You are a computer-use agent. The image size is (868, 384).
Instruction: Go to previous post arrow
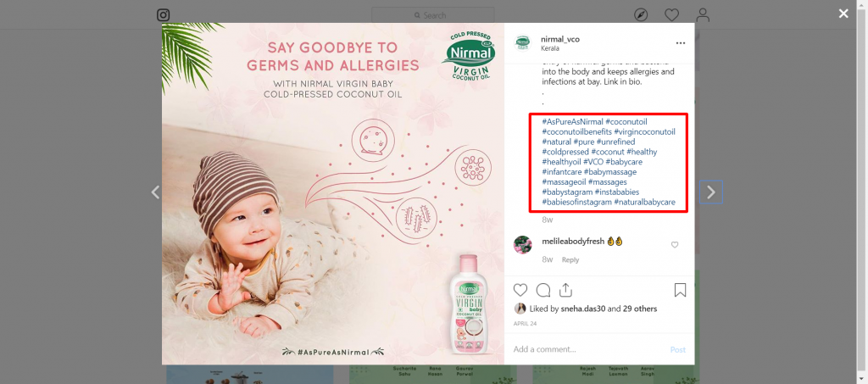pyautogui.click(x=156, y=192)
